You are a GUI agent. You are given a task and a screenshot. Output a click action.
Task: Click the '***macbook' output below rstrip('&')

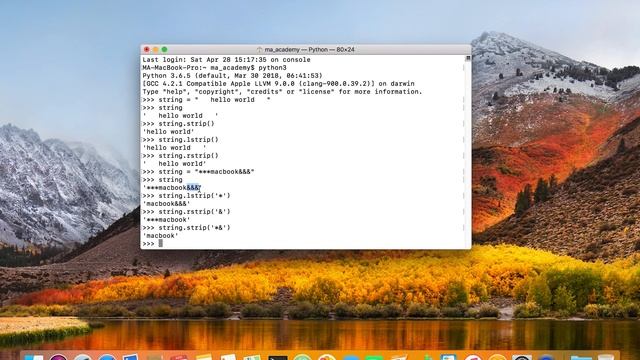(x=166, y=220)
